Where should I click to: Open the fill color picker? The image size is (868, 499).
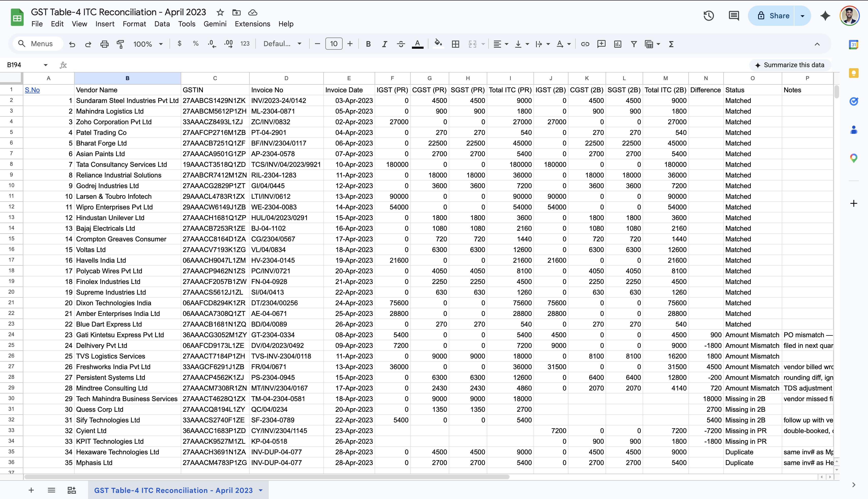(x=438, y=44)
